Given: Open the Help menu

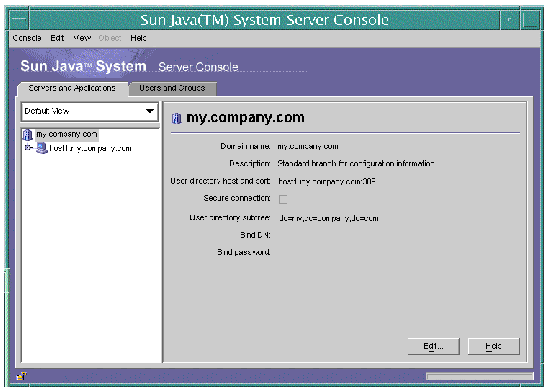Looking at the screenshot, I should click(138, 38).
